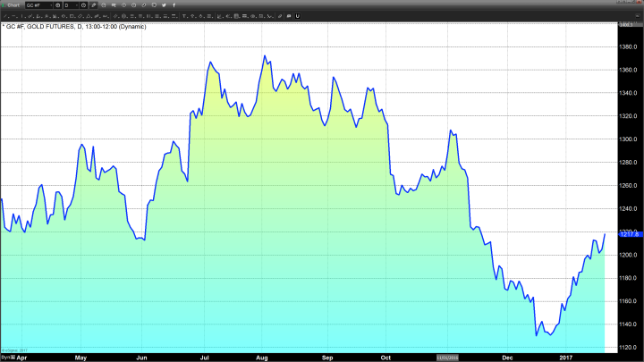Image resolution: width=644 pixels, height=362 pixels.
Task: Open the GC #F symbol dropdown
Action: click(x=38, y=5)
